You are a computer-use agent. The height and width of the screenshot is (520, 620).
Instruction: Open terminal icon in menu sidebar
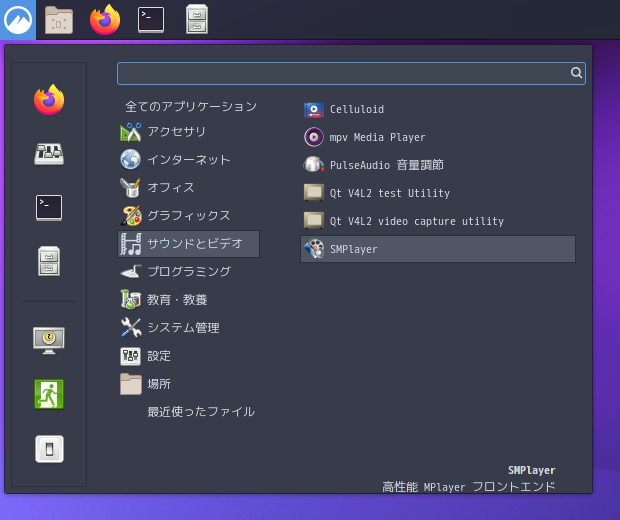tap(49, 208)
